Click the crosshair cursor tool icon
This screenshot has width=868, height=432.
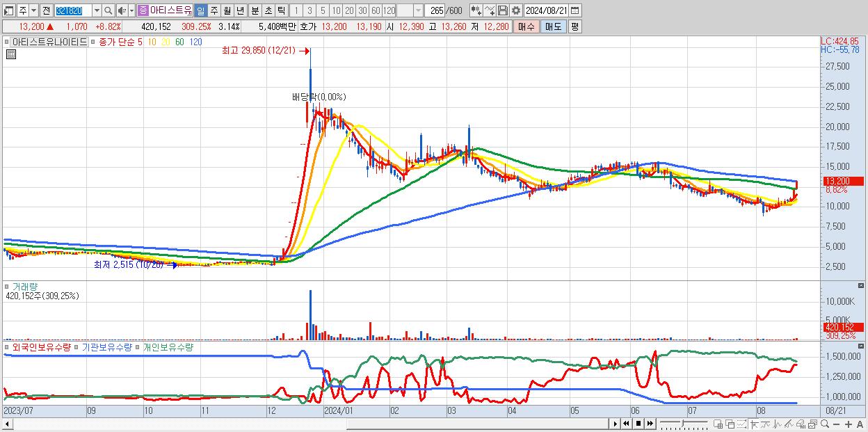click(x=755, y=424)
